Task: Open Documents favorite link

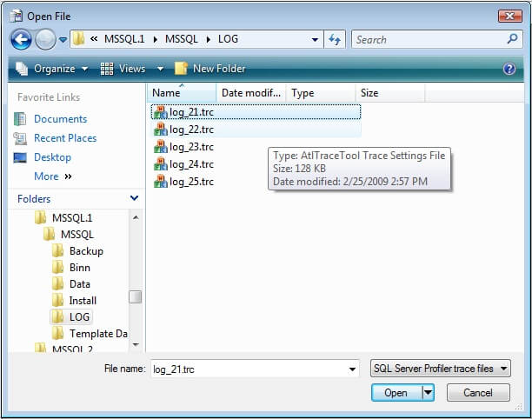Action: [60, 119]
